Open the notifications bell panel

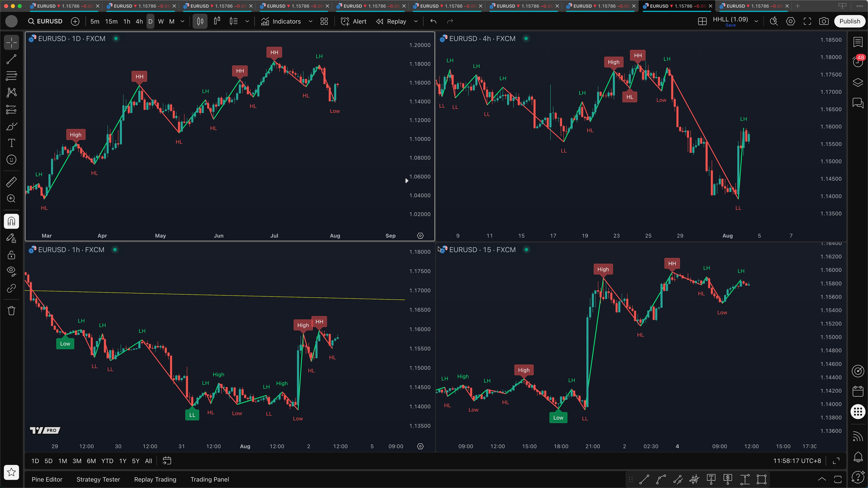pos(858,457)
